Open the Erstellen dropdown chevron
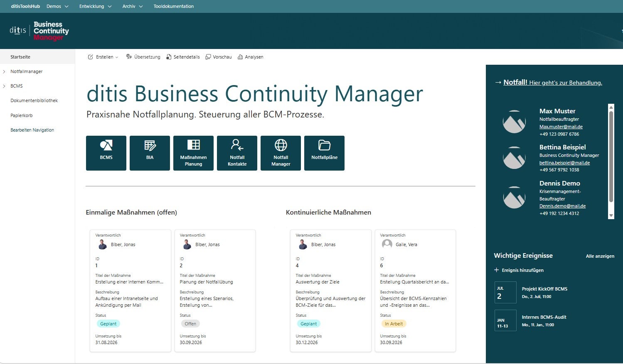 [x=117, y=57]
